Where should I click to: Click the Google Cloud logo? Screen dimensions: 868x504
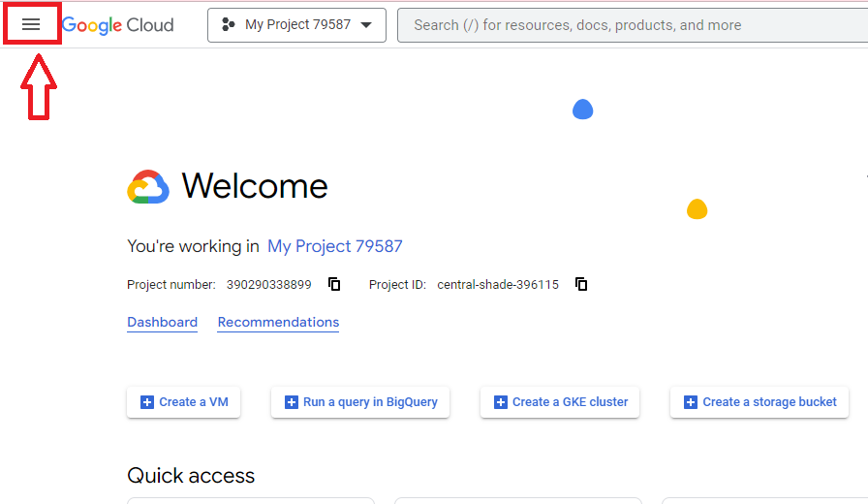coord(117,25)
